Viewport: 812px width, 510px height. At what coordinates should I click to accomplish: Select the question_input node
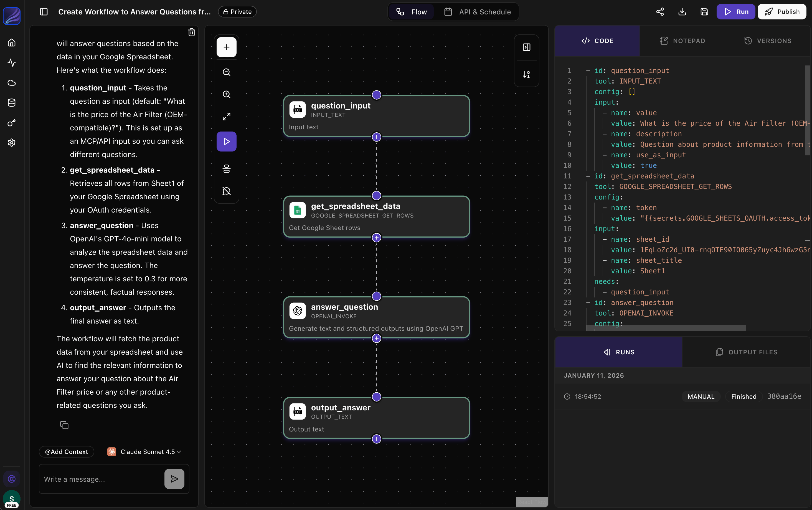(377, 116)
